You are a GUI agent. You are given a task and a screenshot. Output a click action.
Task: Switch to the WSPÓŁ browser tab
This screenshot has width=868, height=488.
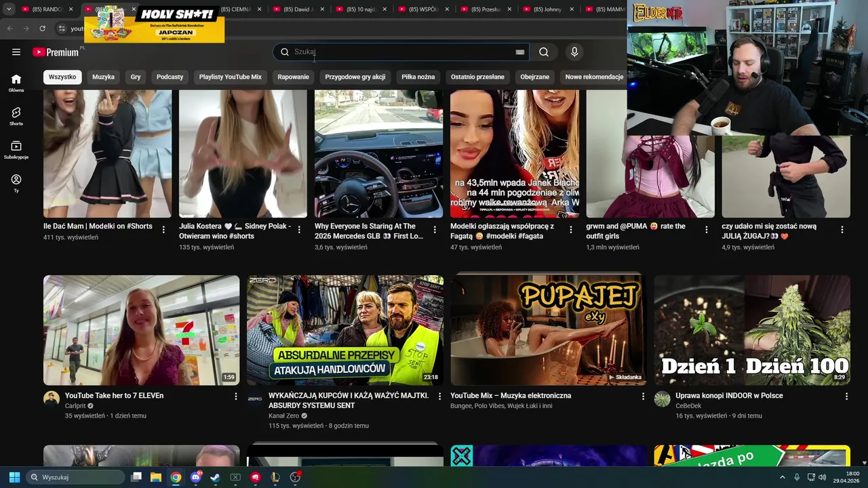423,9
